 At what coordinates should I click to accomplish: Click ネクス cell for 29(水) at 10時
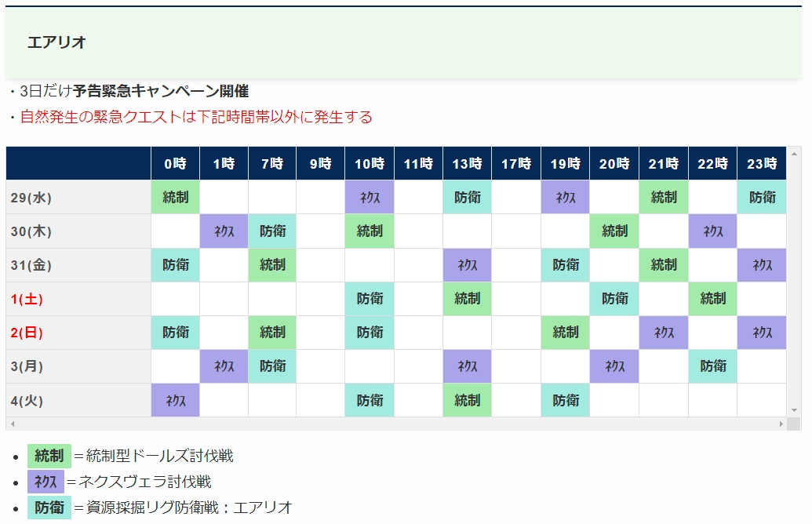pos(370,197)
